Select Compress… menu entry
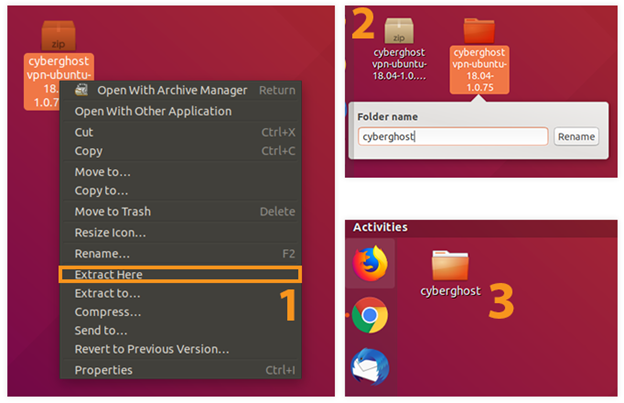This screenshot has width=624, height=403. coord(181,312)
